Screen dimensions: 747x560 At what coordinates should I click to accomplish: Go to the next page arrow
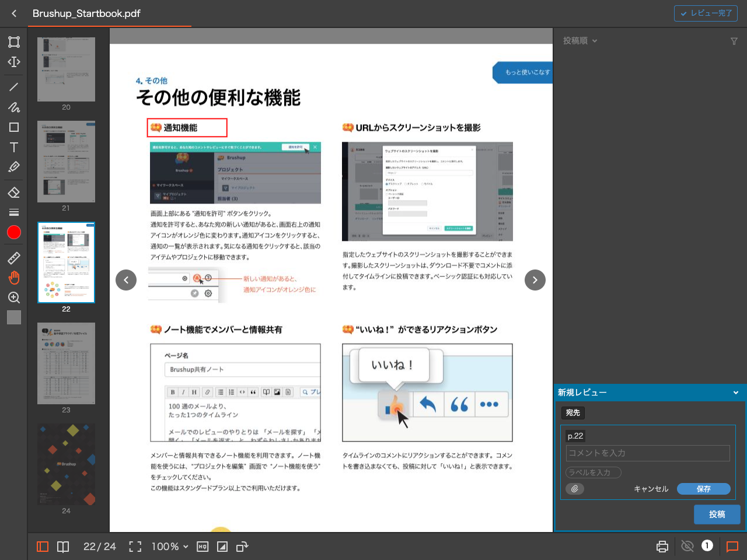535,280
